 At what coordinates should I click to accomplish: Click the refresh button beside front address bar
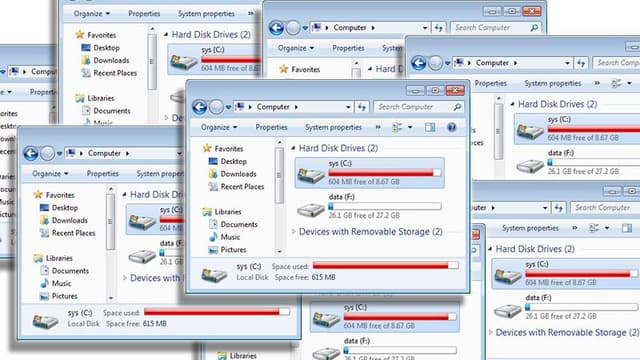(362, 107)
